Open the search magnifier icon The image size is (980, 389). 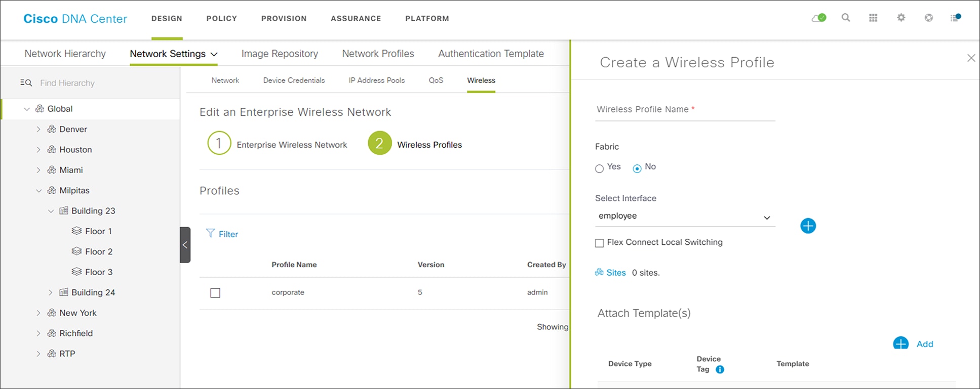point(846,18)
